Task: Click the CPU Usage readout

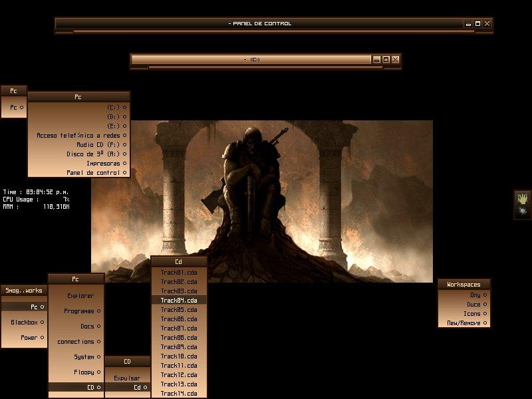Action: pyautogui.click(x=36, y=199)
